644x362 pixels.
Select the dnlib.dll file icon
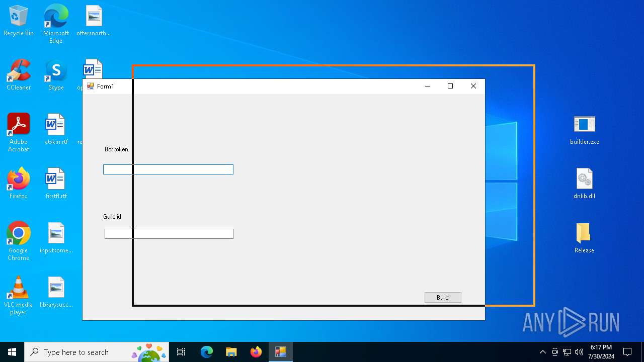click(584, 184)
